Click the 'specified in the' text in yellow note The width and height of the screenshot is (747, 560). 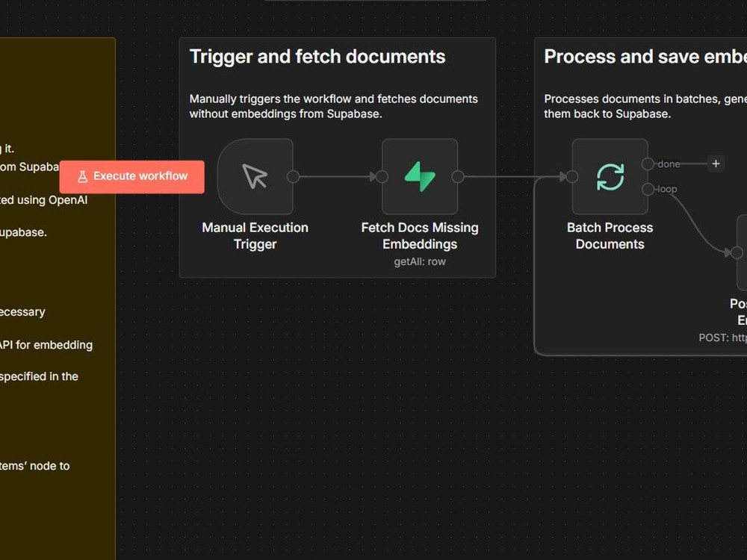39,376
